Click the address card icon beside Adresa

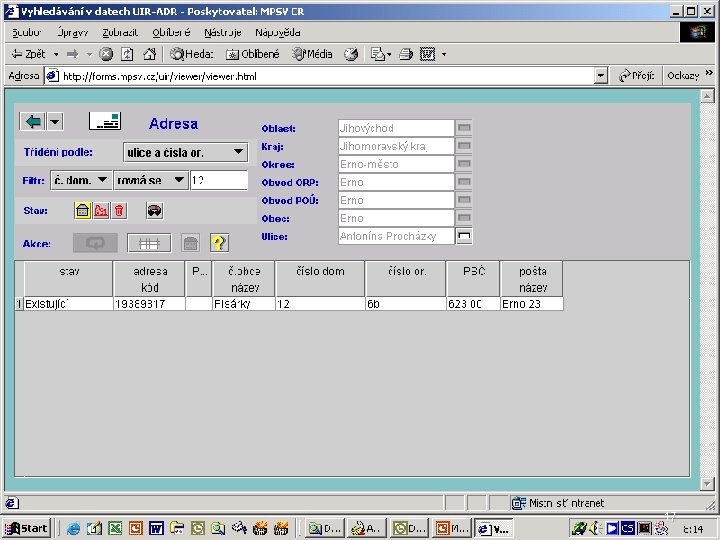coord(105,122)
